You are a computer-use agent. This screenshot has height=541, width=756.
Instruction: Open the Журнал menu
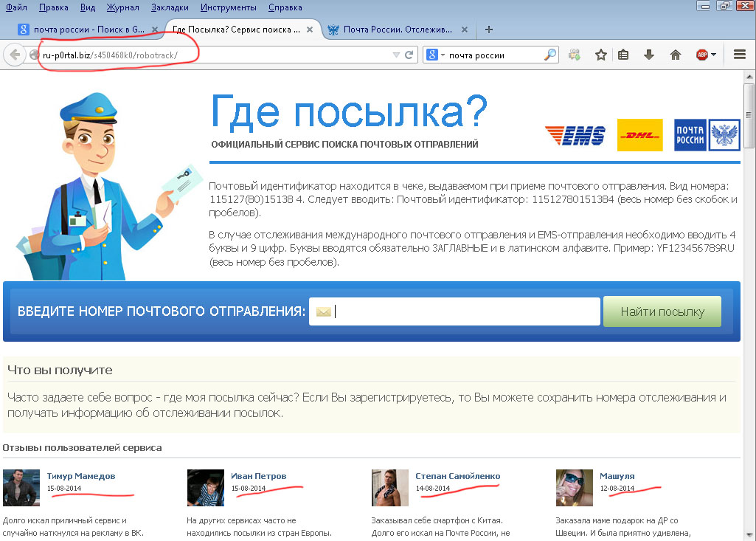point(123,7)
